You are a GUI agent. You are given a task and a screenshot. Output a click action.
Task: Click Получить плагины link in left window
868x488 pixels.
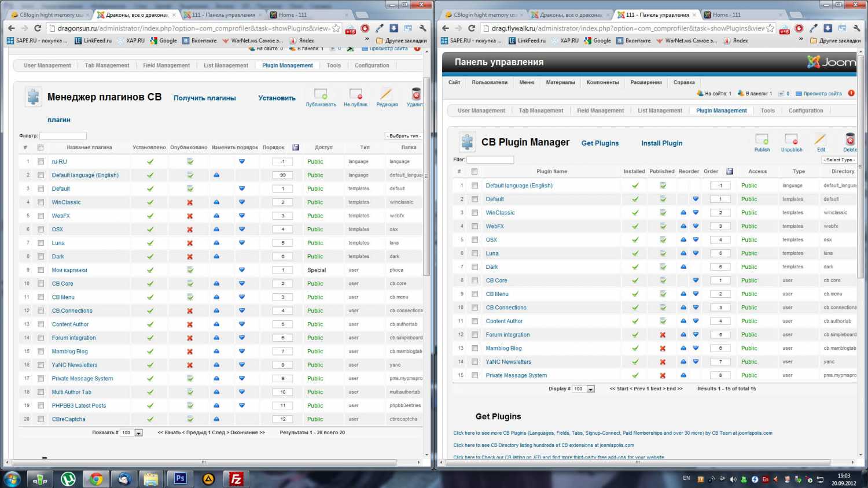coord(205,98)
